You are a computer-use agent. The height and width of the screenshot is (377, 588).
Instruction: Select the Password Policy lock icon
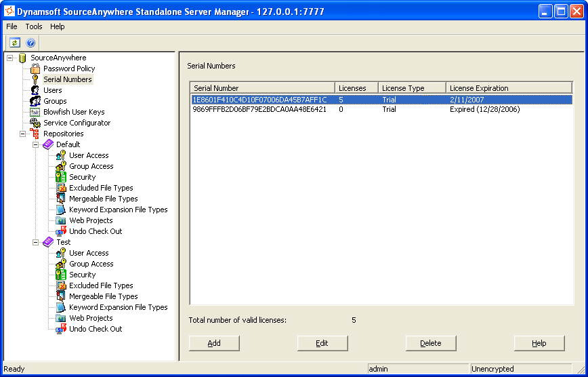tap(35, 68)
